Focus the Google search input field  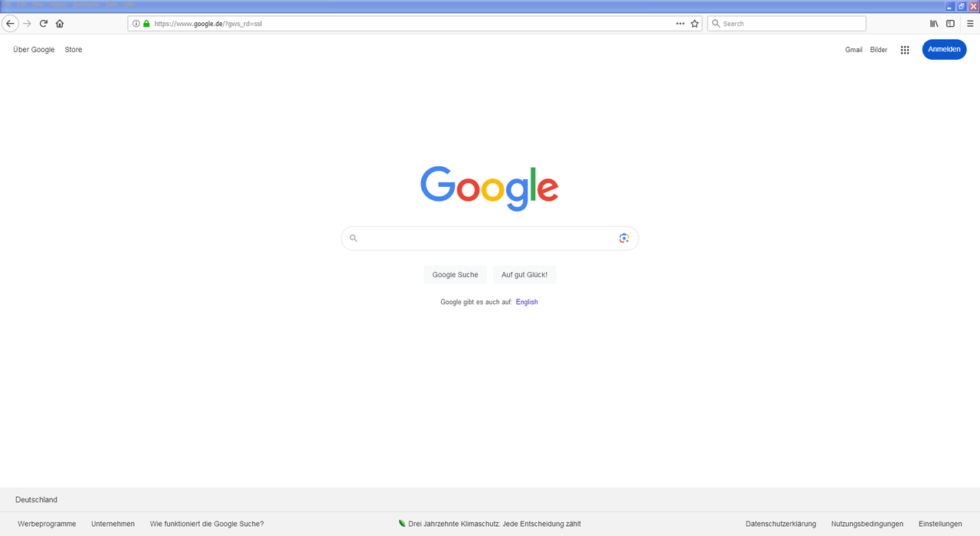click(490, 238)
